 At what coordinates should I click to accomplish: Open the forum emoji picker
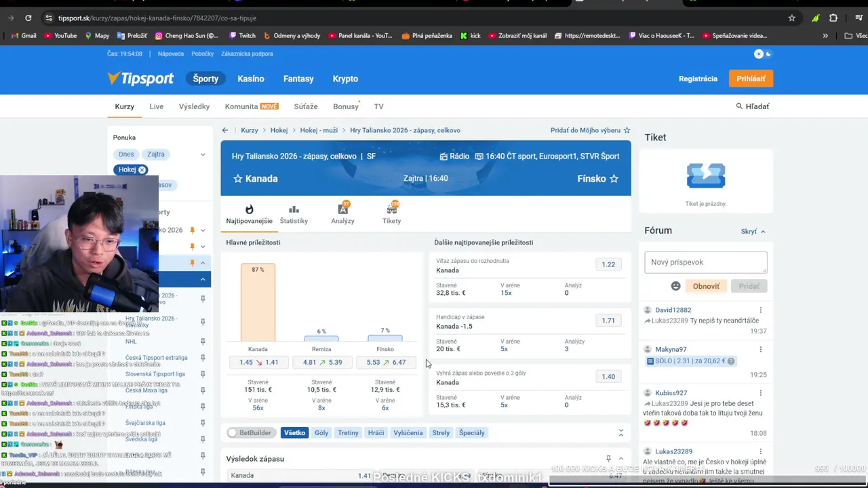pos(675,286)
